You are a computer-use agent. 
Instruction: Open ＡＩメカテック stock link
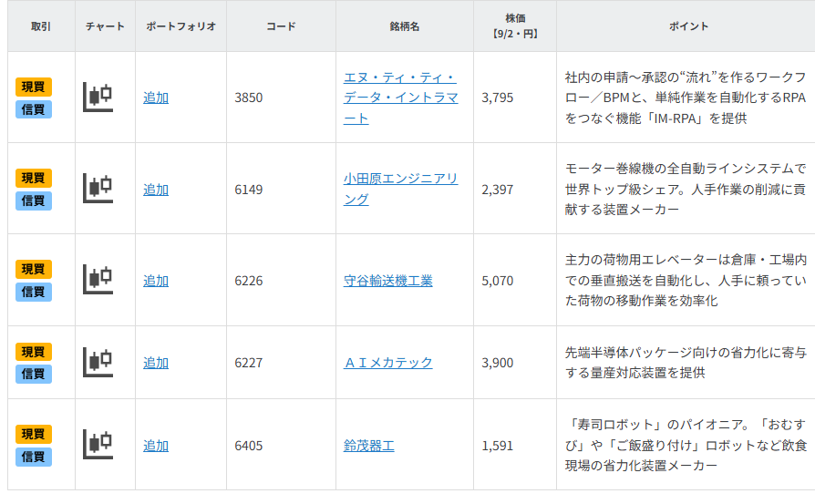387,363
